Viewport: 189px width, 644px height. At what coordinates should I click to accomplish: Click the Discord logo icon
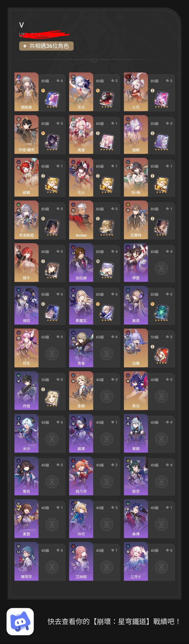(20, 621)
